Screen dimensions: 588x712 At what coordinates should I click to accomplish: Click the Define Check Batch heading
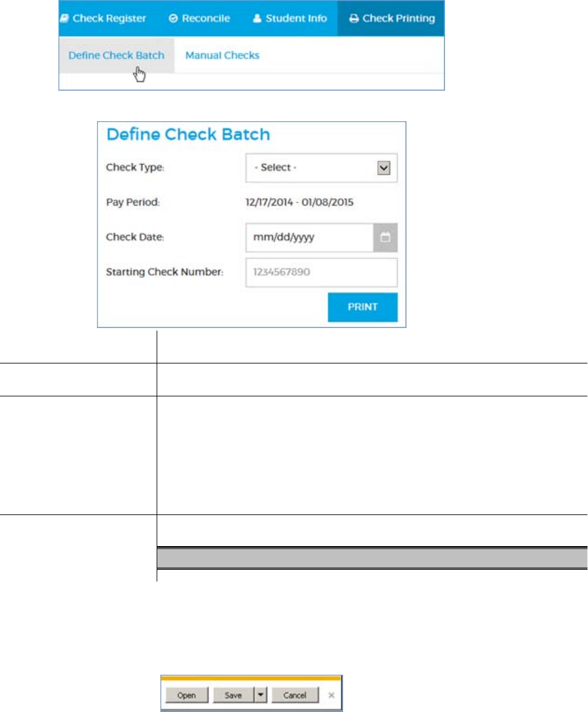[x=188, y=134]
